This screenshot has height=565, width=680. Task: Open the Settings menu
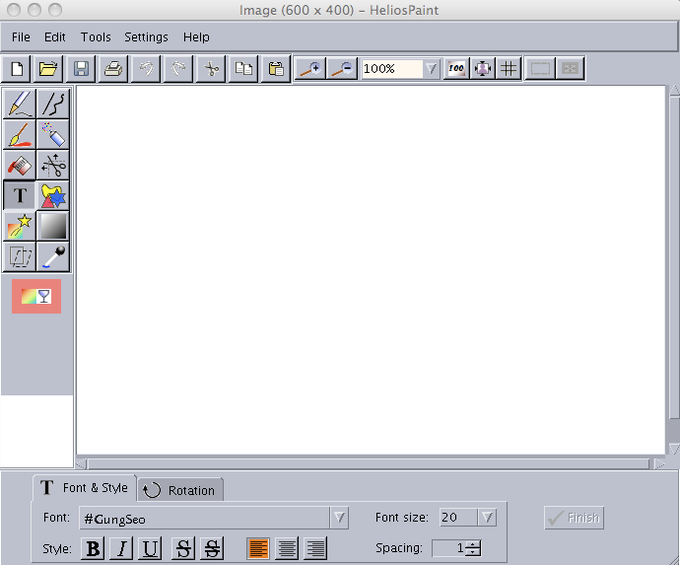point(146,37)
